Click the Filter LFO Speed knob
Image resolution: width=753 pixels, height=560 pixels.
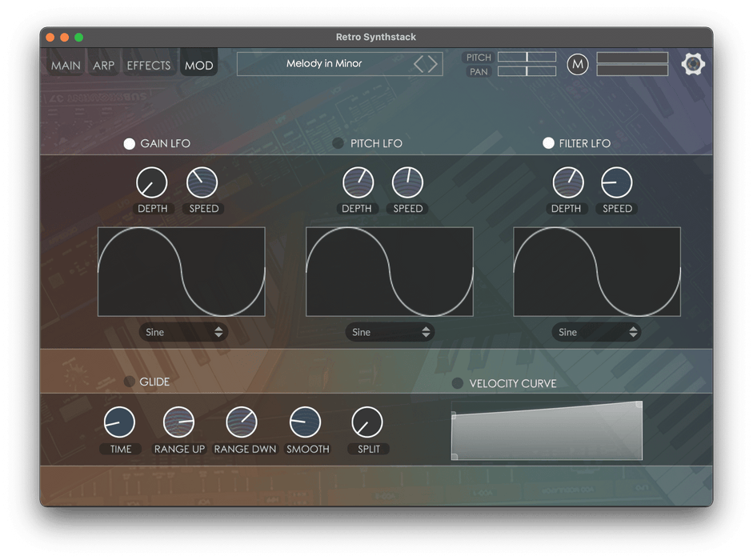616,182
